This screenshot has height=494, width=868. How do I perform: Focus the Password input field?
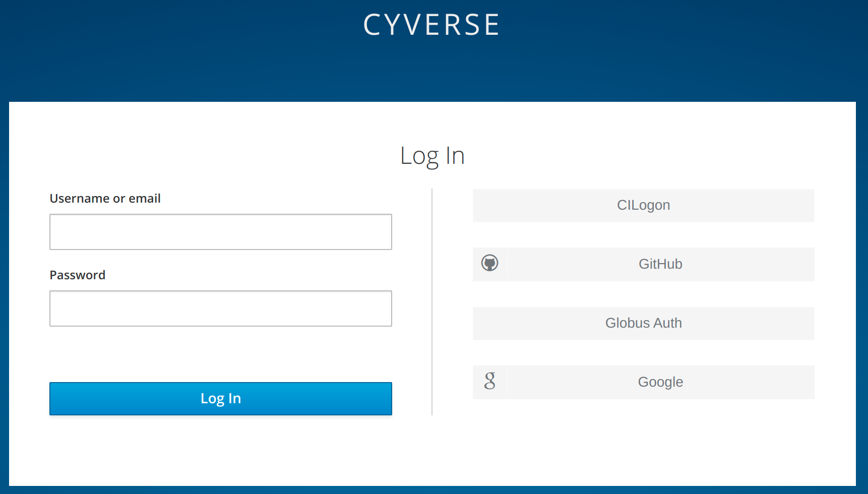[221, 308]
